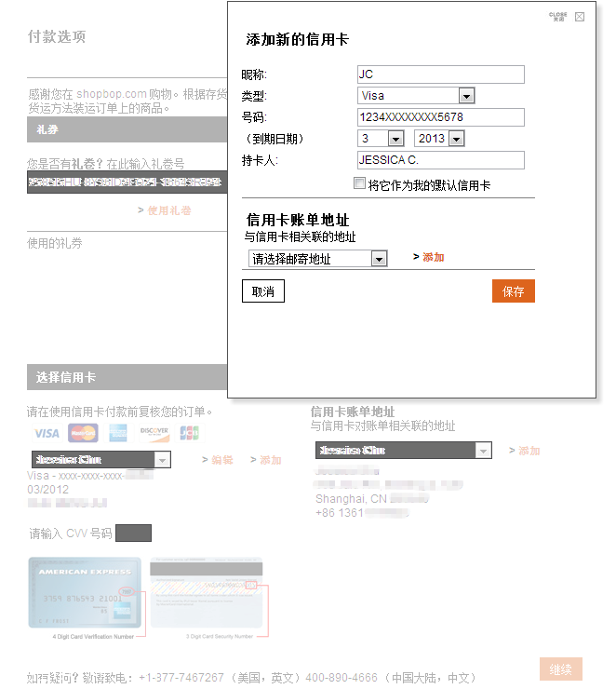Open the expiry month dropdown showing 3
This screenshot has width=616, height=689.
[395, 139]
